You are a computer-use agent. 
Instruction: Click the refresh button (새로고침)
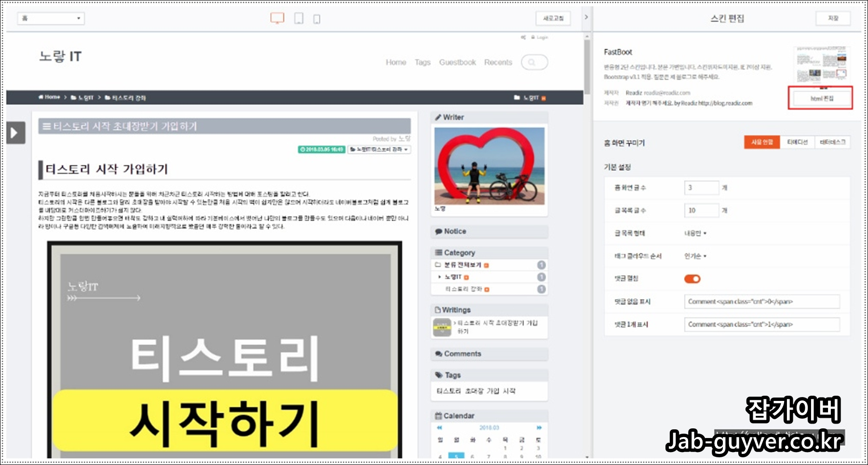553,18
